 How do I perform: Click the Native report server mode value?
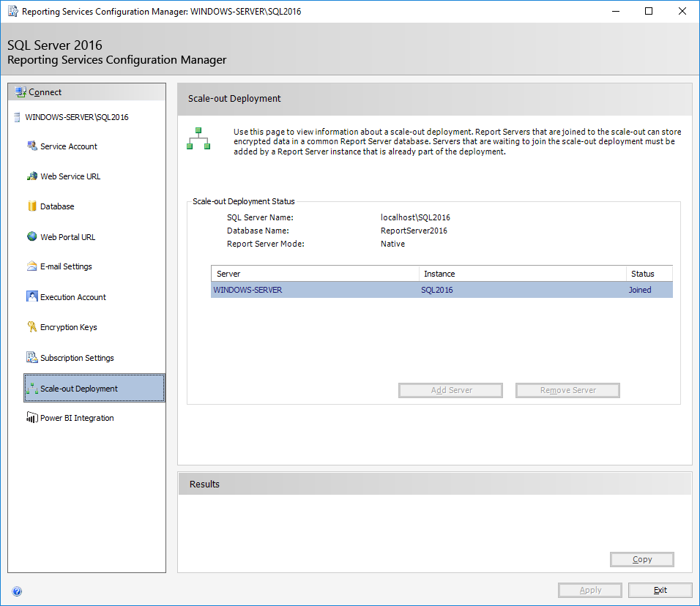pyautogui.click(x=393, y=244)
